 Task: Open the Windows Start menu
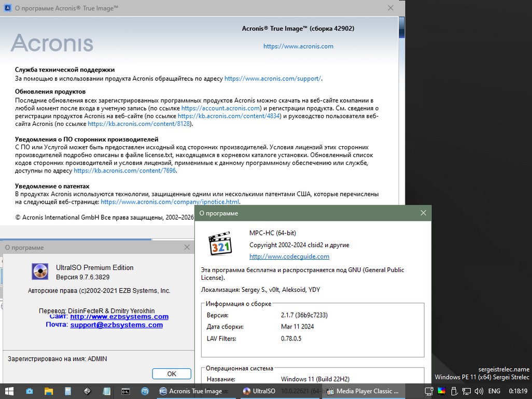(x=9, y=391)
